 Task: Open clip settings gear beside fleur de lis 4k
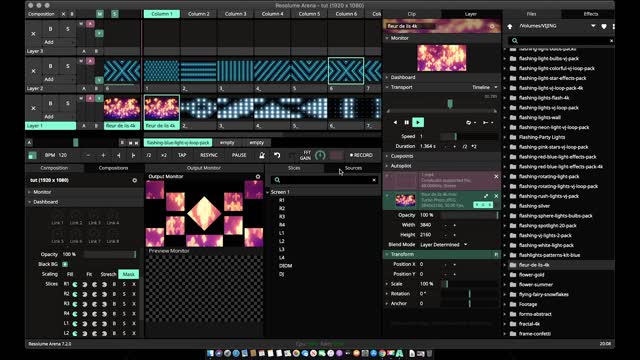(x=492, y=26)
